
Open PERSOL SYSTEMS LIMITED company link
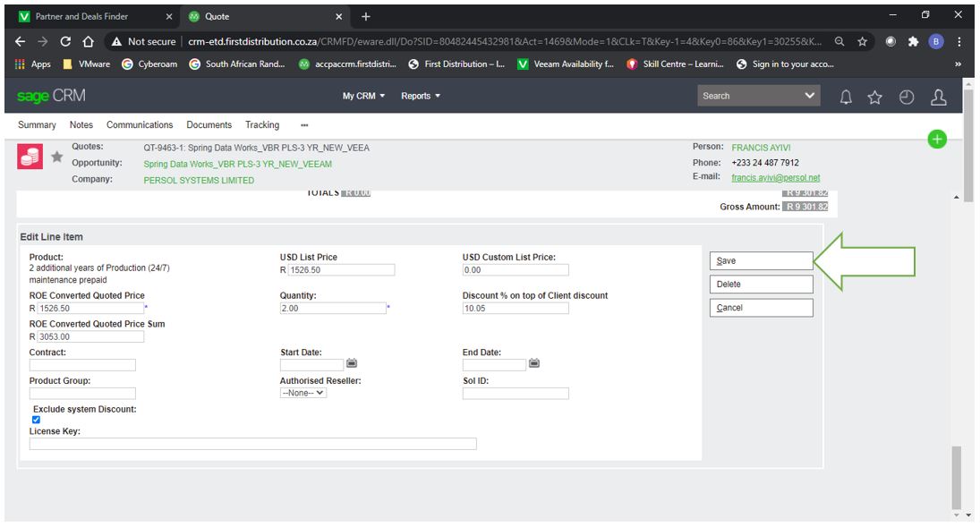tap(199, 180)
